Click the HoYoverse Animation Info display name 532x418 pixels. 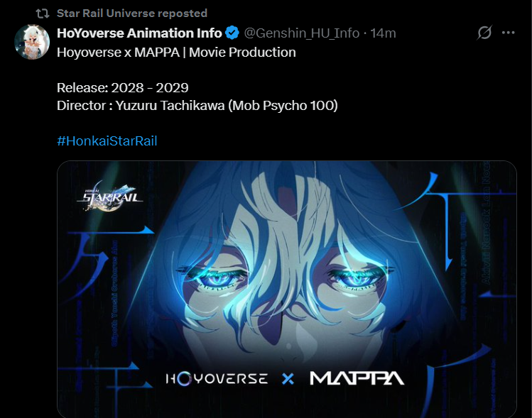coord(139,33)
